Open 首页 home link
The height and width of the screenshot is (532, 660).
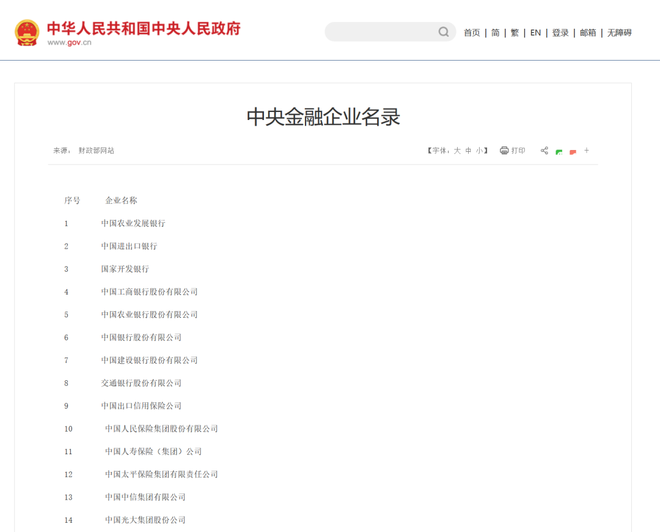pyautogui.click(x=472, y=33)
